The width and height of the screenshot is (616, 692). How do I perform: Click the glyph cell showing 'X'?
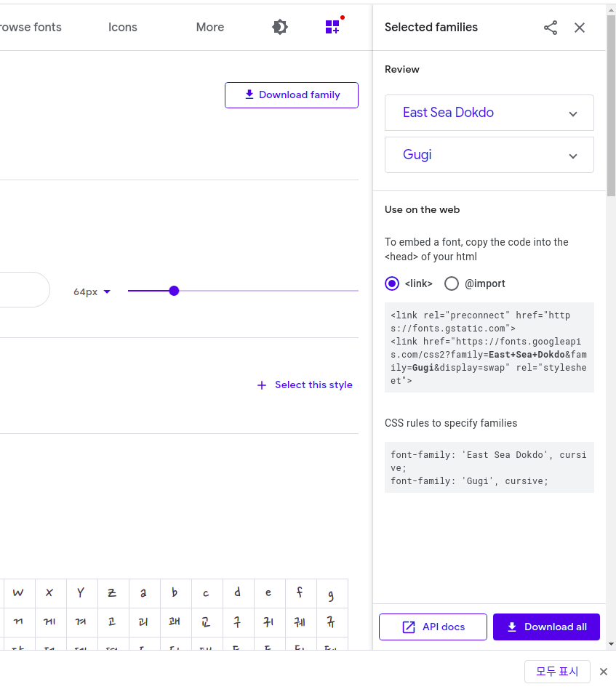tap(51, 593)
